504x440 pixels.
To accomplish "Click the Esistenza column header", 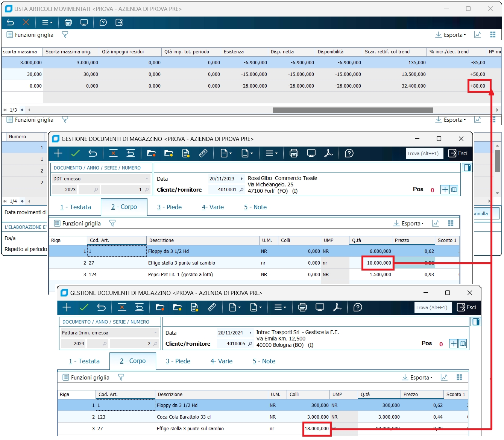I will [x=244, y=51].
